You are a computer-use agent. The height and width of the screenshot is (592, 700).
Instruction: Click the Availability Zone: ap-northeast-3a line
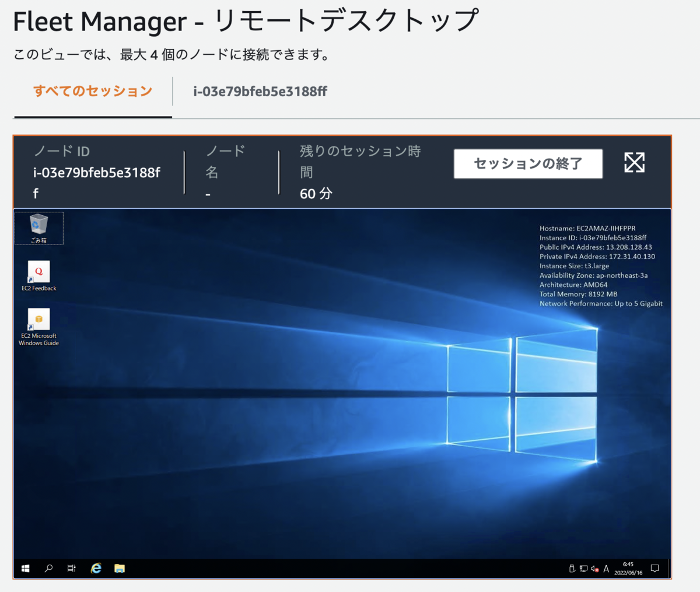(593, 275)
